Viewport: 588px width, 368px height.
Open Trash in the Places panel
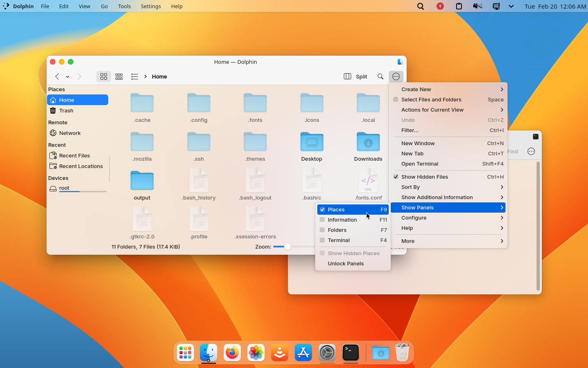tap(78, 110)
